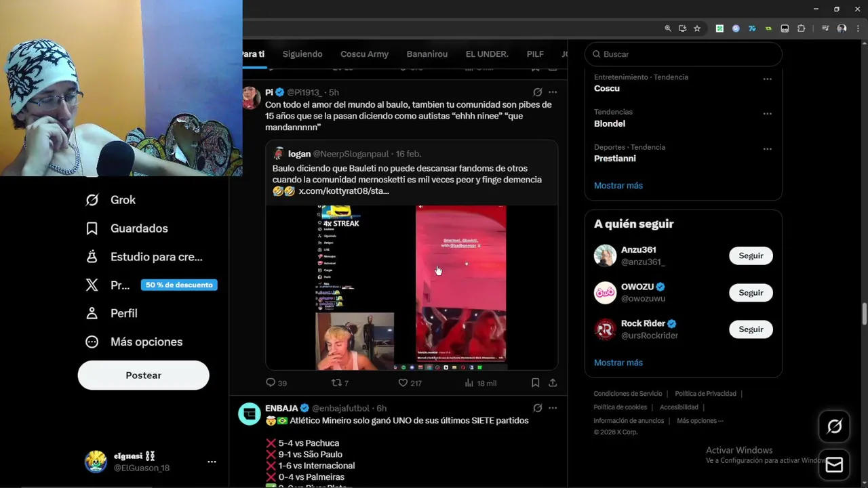Image resolution: width=868 pixels, height=488 pixels.
Task: View stats on Pi's post (18 mil)
Action: [x=480, y=383]
